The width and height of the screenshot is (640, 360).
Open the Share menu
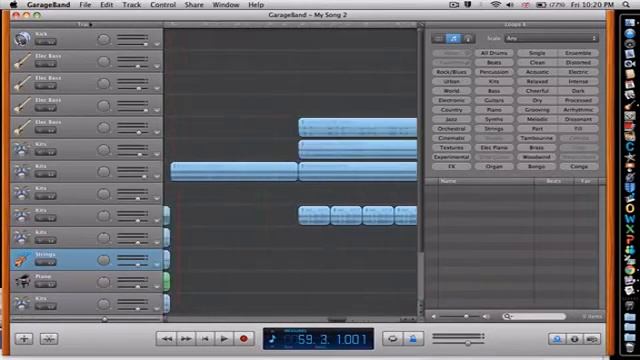point(194,5)
